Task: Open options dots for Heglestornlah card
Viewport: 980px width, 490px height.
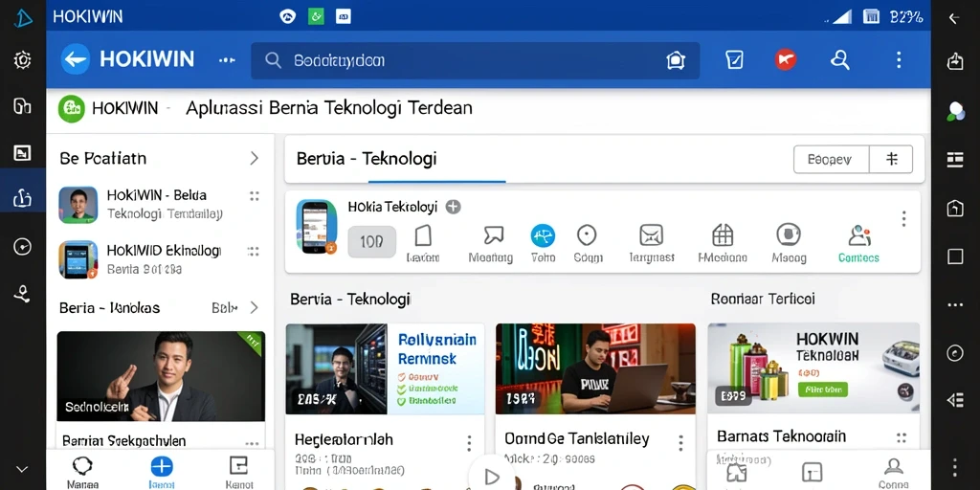Action: pyautogui.click(x=469, y=444)
